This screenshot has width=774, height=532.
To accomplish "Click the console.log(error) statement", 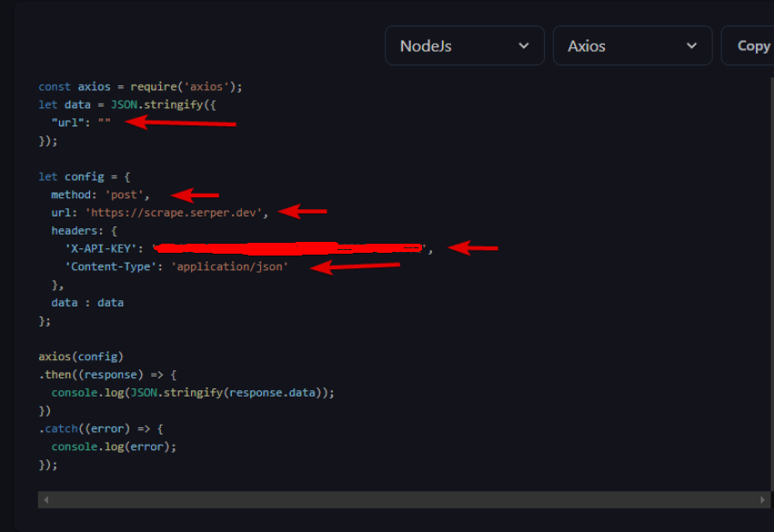I will pyautogui.click(x=114, y=447).
